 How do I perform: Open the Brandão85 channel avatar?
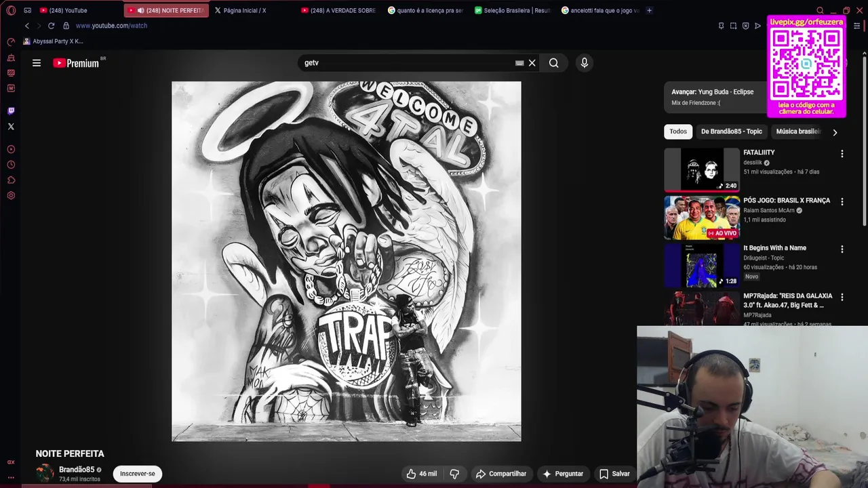click(45, 473)
